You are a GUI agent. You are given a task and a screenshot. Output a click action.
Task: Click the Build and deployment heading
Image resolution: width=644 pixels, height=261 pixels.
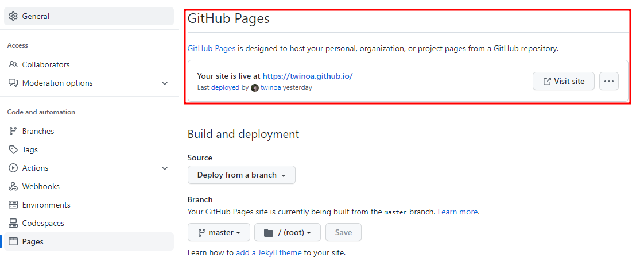click(x=243, y=134)
